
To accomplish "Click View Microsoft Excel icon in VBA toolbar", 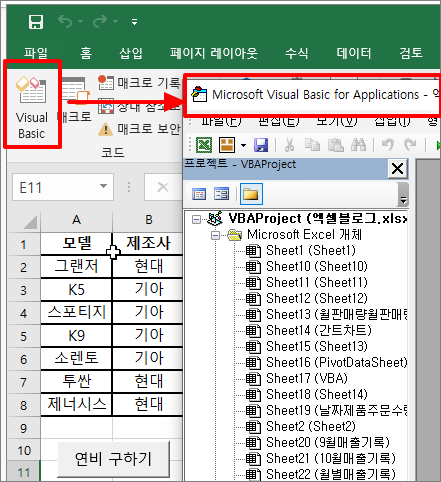I will click(x=204, y=145).
